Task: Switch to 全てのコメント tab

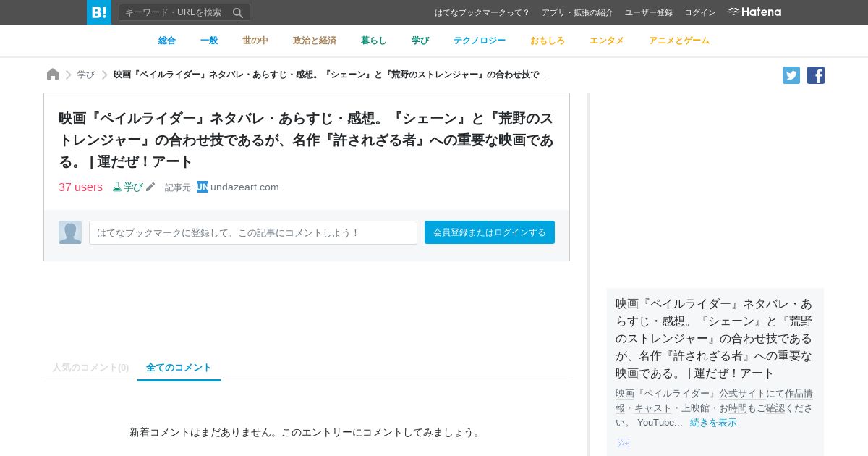Action: pos(179,367)
